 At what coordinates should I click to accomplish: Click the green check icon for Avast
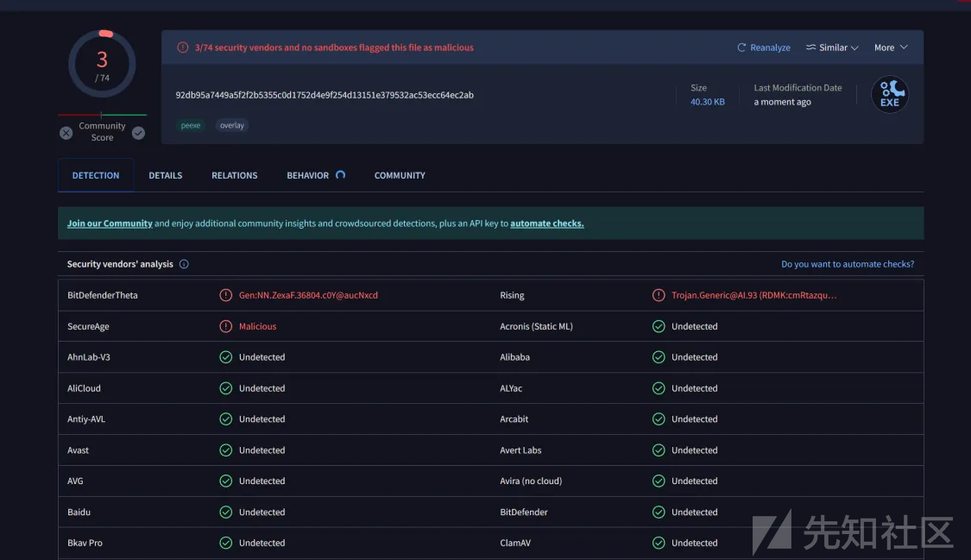pos(225,450)
